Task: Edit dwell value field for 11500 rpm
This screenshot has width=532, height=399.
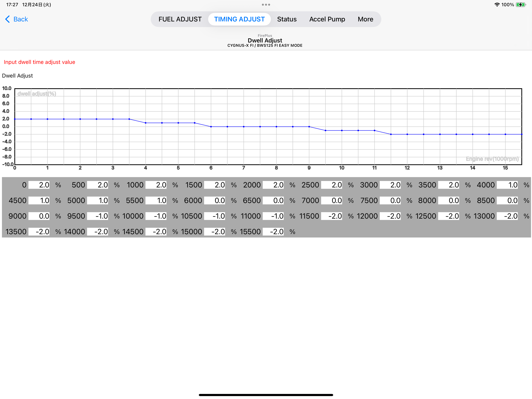Action: [332, 216]
